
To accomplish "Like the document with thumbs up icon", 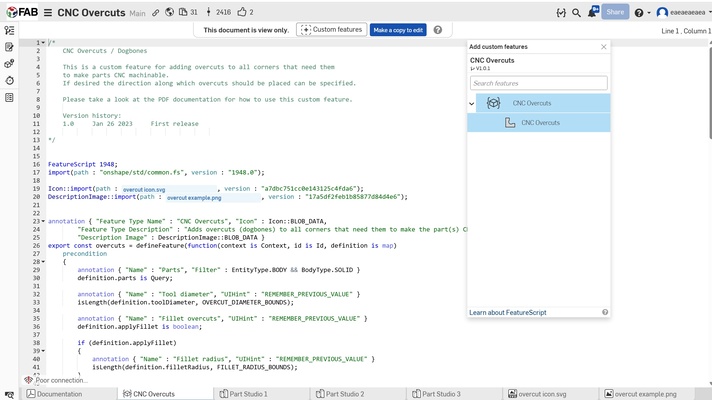I will click(x=241, y=12).
